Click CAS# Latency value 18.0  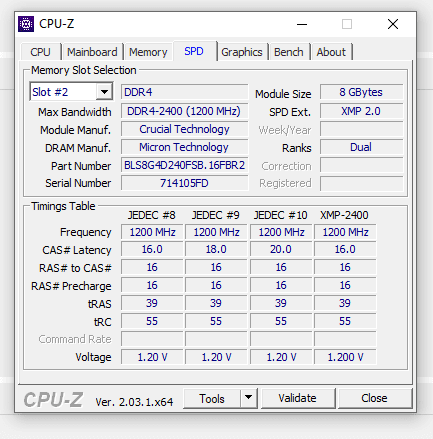(x=216, y=249)
